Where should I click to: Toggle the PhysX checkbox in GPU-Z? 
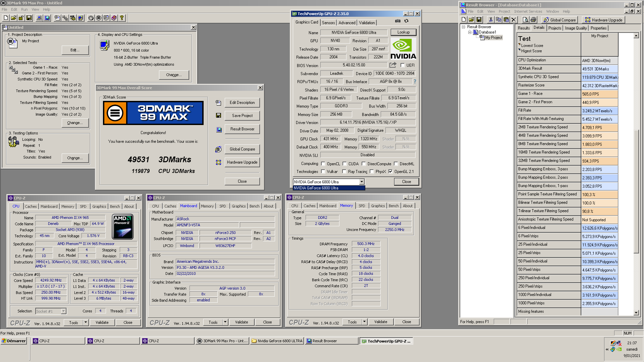click(372, 172)
